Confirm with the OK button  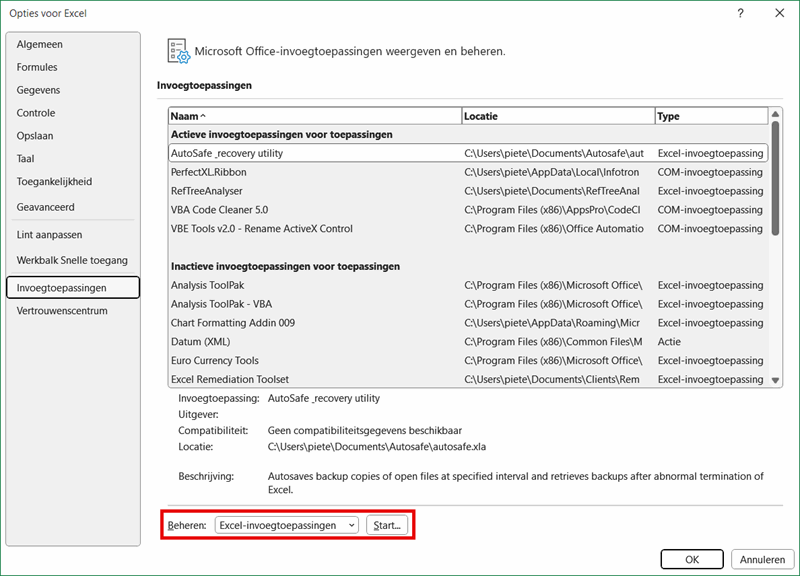692,560
